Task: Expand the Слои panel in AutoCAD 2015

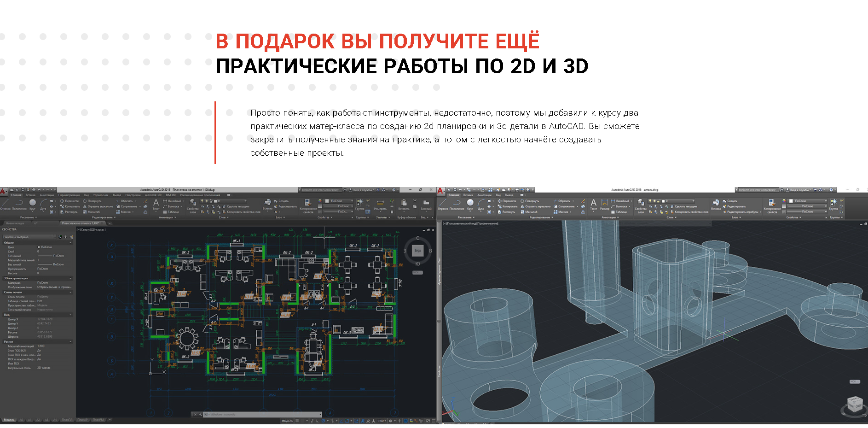Action: 224,217
